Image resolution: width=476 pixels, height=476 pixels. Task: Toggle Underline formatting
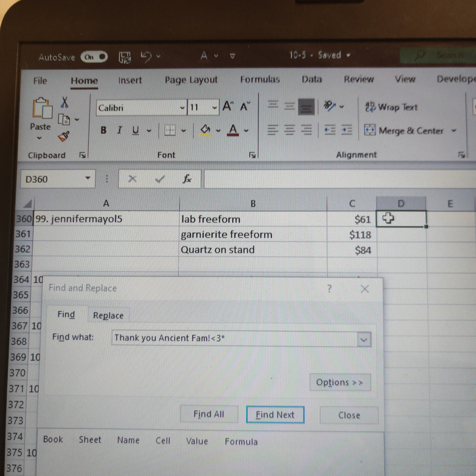coord(136,131)
